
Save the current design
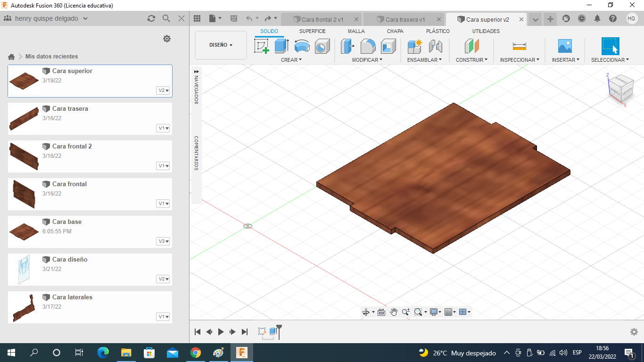point(234,18)
